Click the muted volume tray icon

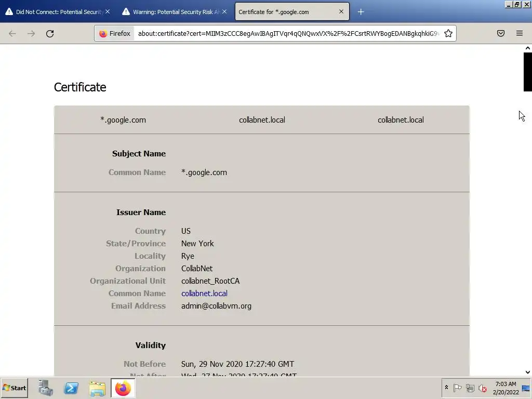[x=483, y=388]
